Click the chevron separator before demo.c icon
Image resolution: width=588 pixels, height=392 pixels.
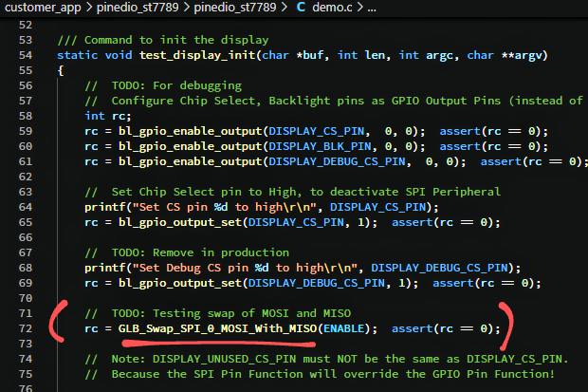(x=285, y=9)
